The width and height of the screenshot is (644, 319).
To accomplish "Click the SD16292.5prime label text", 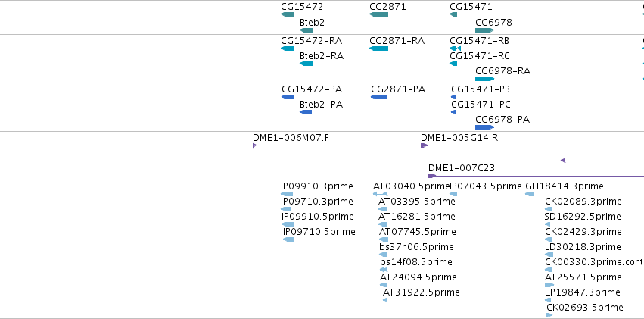I will tap(583, 216).
